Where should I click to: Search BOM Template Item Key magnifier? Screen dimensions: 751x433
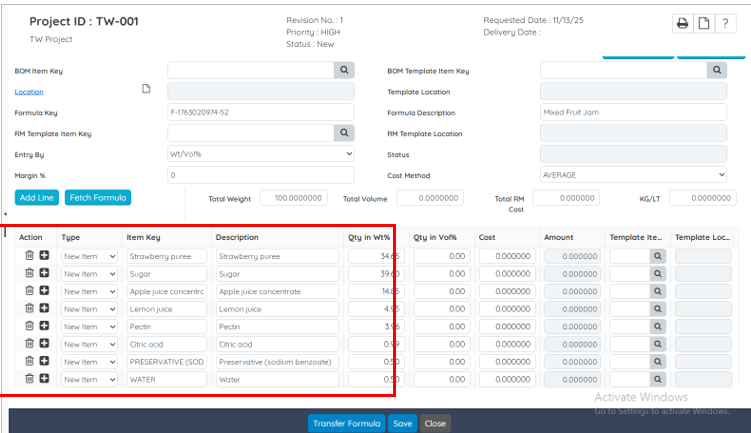[x=716, y=70]
